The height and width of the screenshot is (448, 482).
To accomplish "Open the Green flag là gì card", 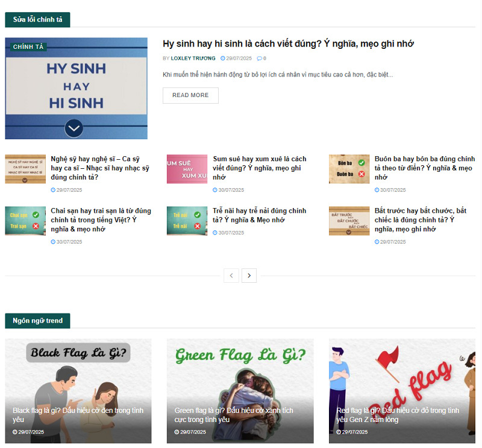I will (240, 391).
